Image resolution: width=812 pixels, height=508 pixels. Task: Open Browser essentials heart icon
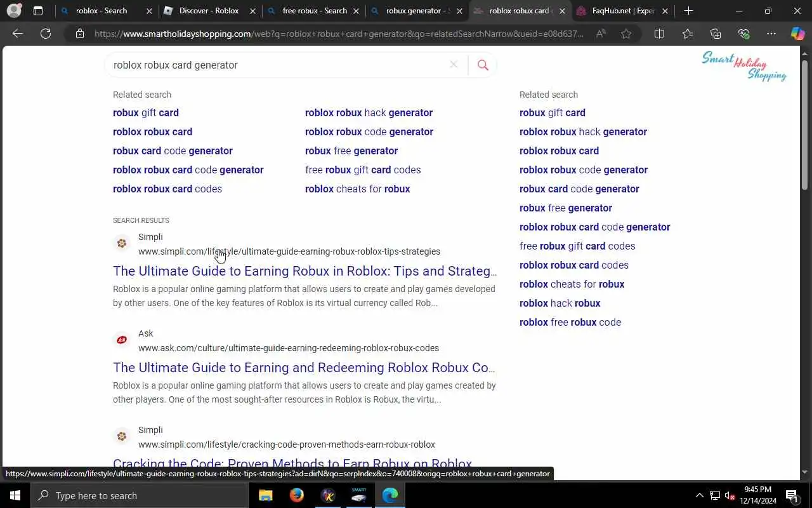743,34
